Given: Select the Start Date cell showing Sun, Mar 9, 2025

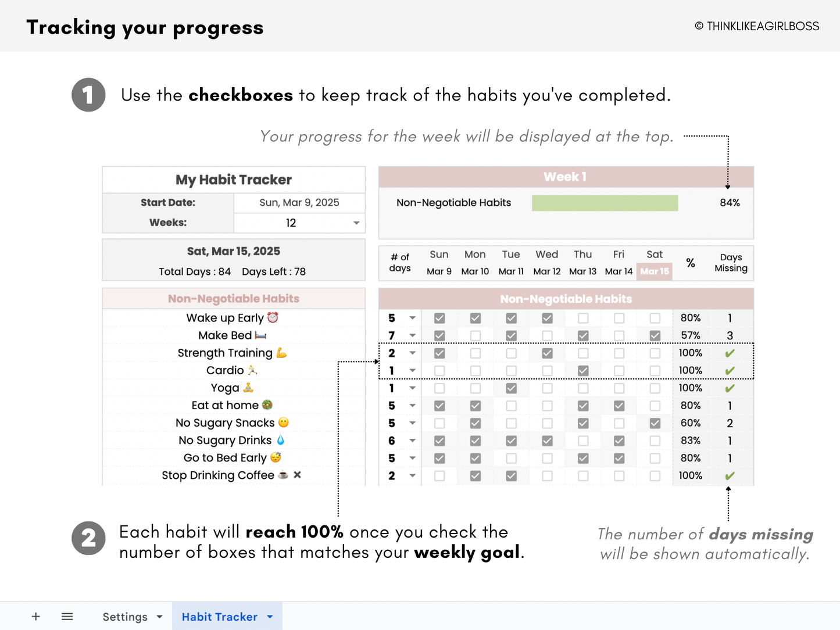Looking at the screenshot, I should click(299, 202).
